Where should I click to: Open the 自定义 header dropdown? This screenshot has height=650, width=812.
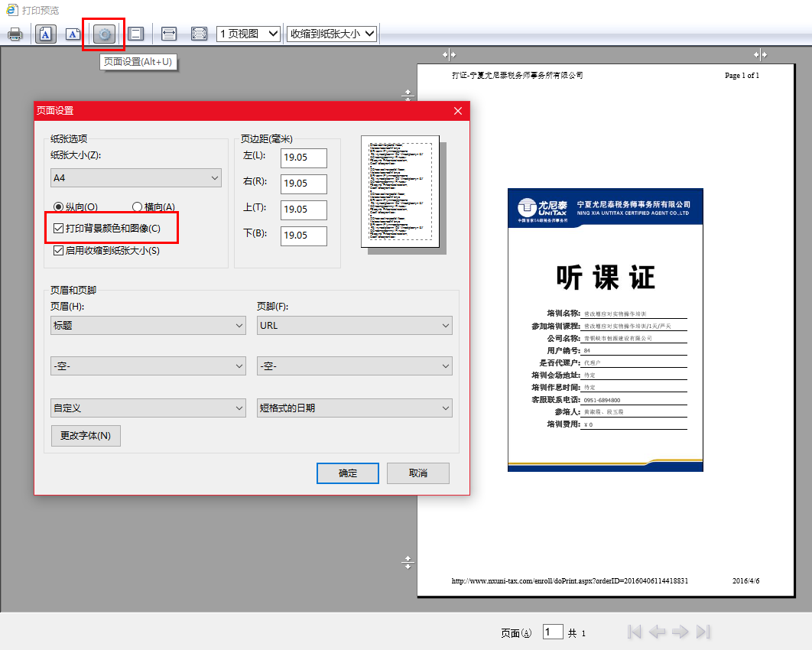pos(148,408)
